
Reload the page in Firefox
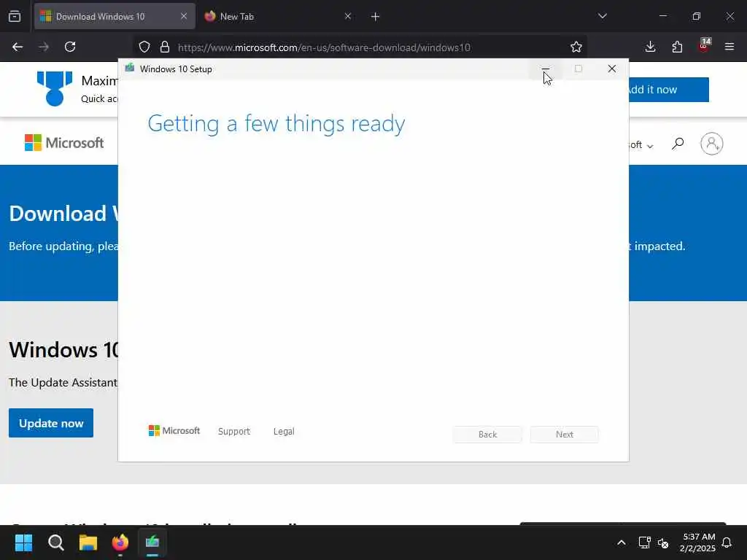coord(70,47)
